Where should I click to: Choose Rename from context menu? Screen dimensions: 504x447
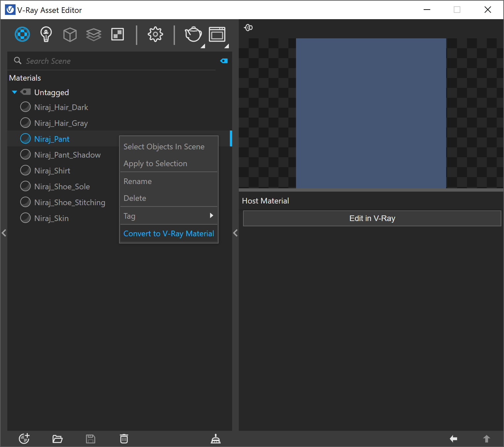click(x=169, y=181)
